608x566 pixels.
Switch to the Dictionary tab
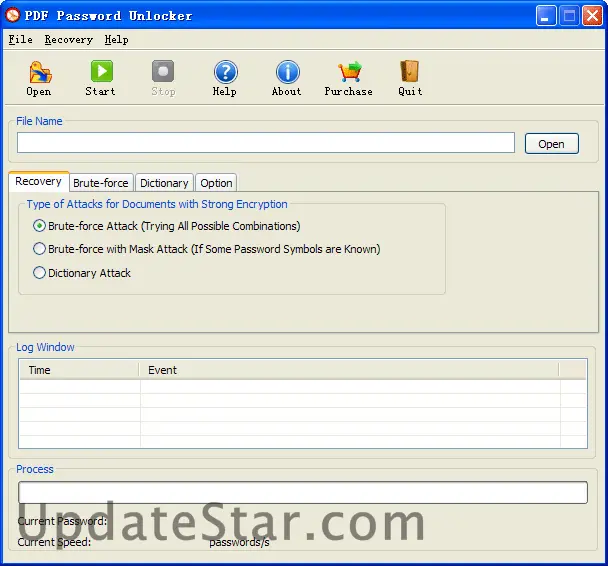click(164, 183)
